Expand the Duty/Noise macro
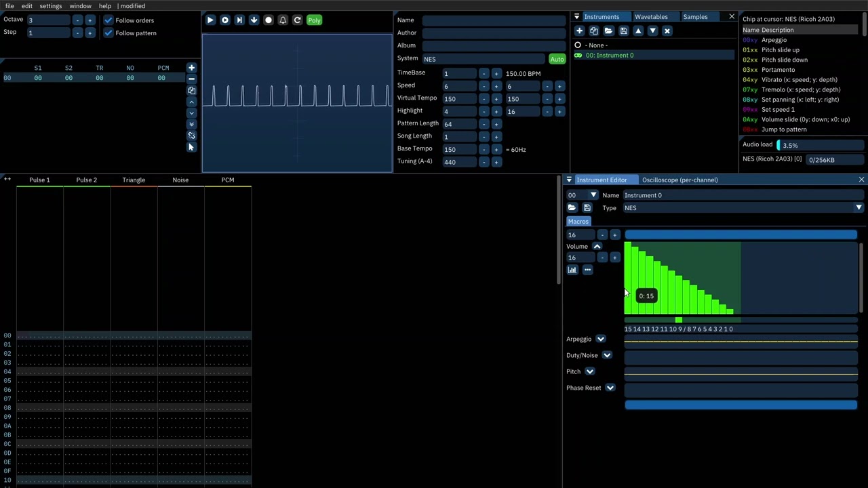The image size is (868, 488). (x=607, y=355)
